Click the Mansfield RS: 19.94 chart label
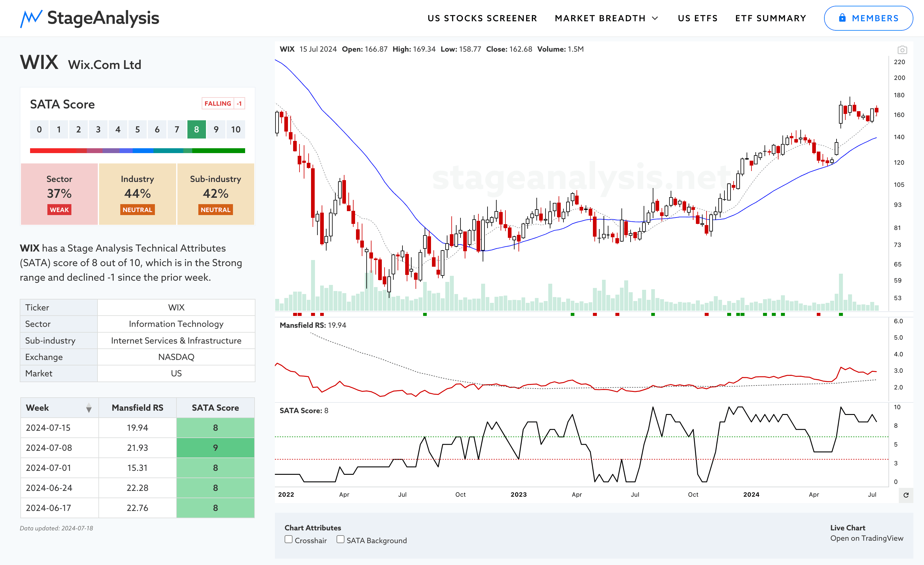Viewport: 924px width, 565px height. [x=313, y=325]
